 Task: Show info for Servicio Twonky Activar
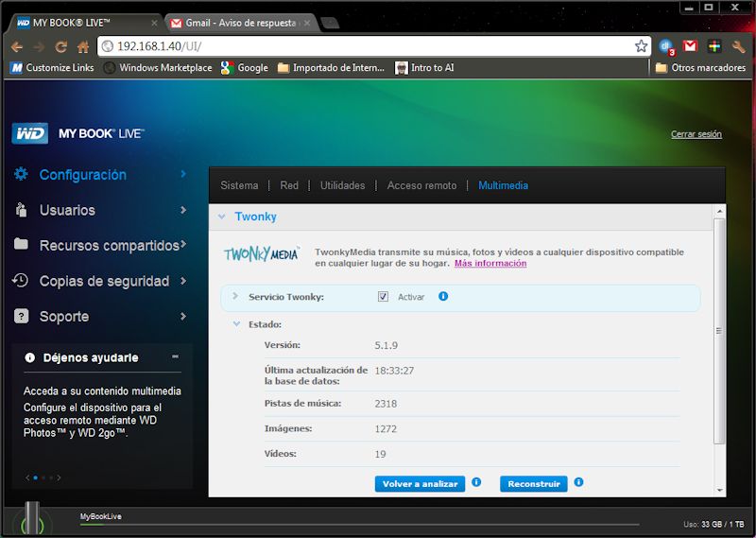point(443,296)
